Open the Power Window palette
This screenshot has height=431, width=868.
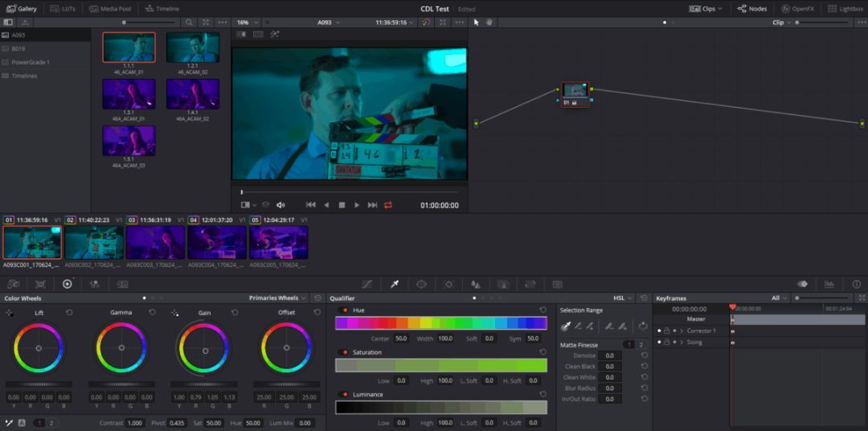point(421,284)
